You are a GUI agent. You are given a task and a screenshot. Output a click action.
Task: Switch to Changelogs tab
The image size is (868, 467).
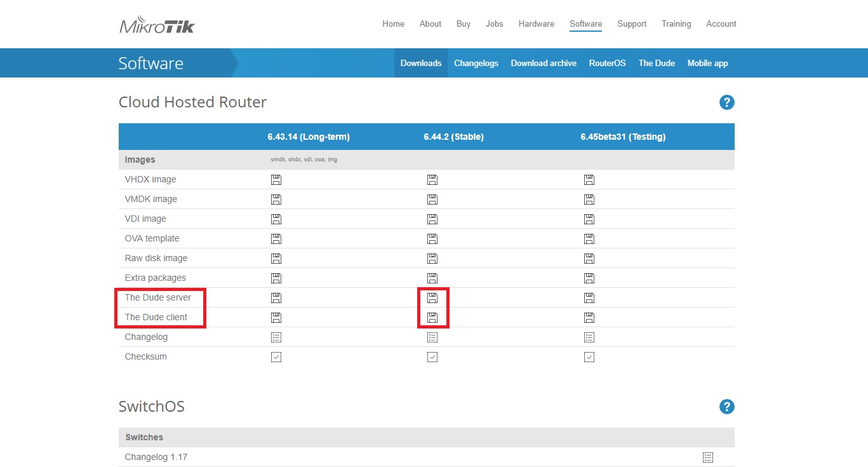pos(476,63)
